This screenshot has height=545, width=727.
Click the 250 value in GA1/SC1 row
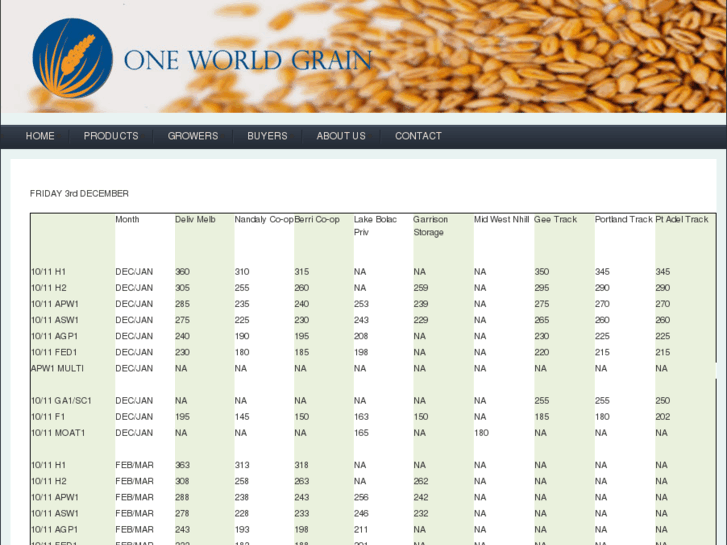(x=663, y=400)
